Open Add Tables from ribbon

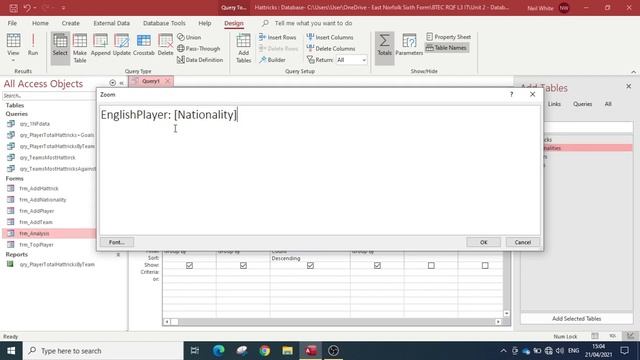click(243, 48)
